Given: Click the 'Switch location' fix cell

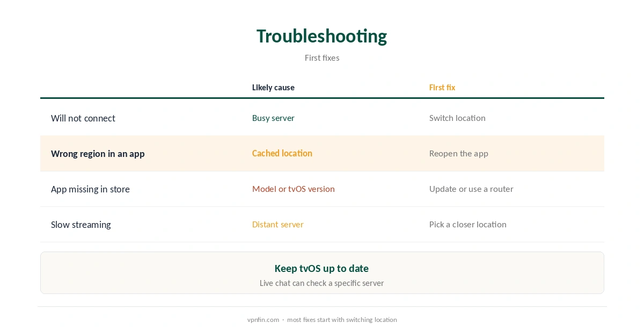Looking at the screenshot, I should pos(457,118).
